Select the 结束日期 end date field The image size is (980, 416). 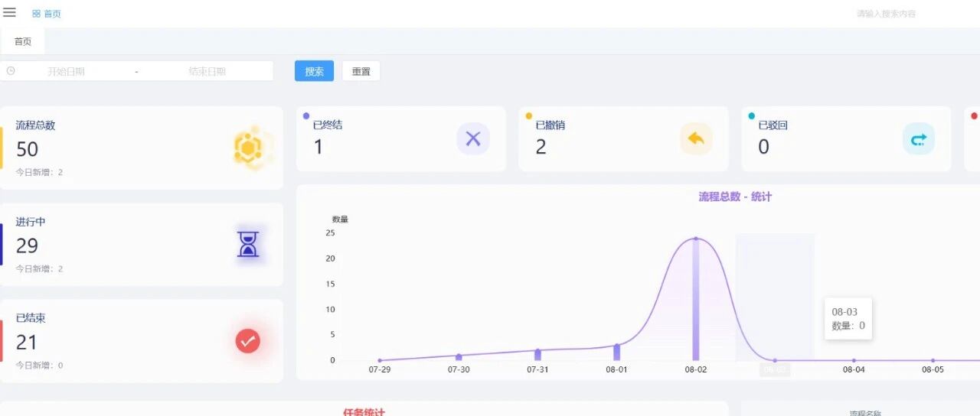207,71
